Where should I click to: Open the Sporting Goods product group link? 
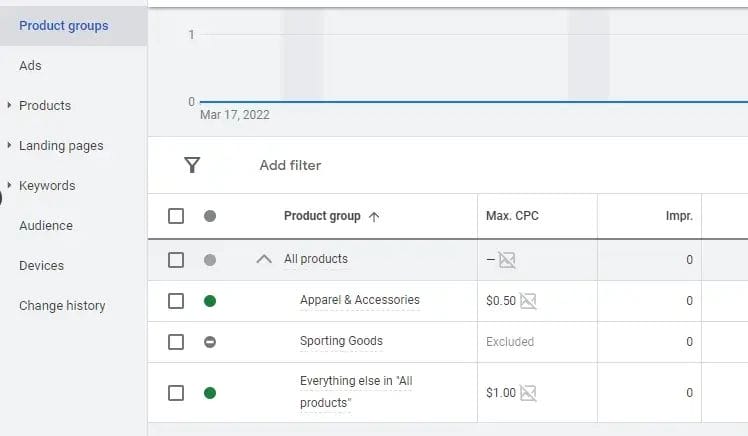coord(341,341)
